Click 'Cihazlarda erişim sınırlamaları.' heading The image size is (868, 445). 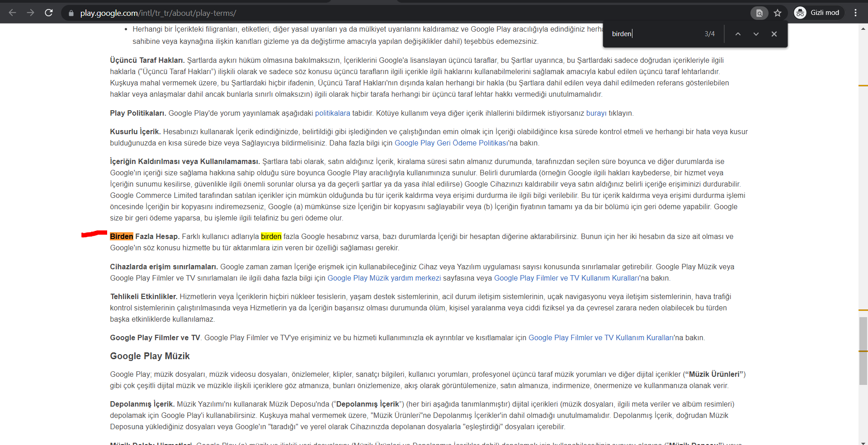164,267
